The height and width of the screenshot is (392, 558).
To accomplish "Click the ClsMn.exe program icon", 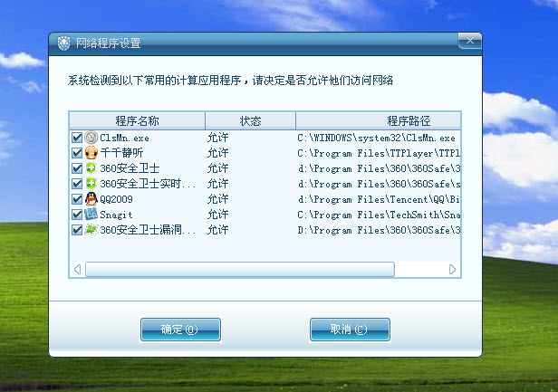I will 91,138.
